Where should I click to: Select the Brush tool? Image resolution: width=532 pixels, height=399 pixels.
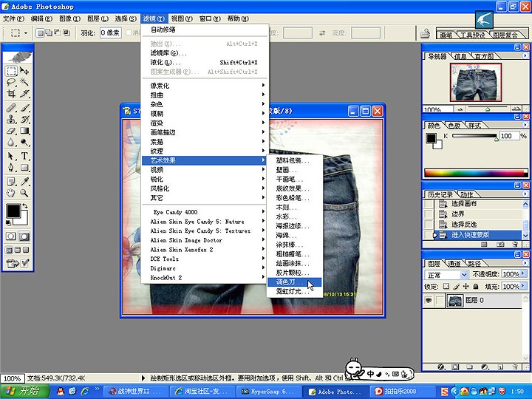point(24,108)
